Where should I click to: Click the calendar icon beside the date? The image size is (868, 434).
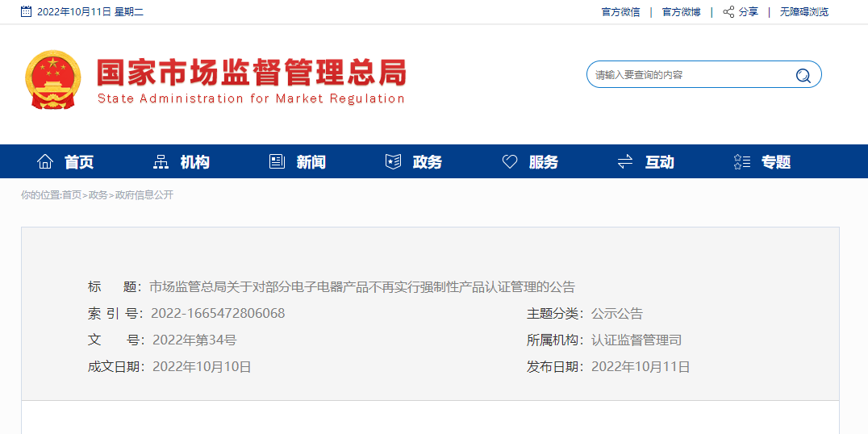click(26, 11)
